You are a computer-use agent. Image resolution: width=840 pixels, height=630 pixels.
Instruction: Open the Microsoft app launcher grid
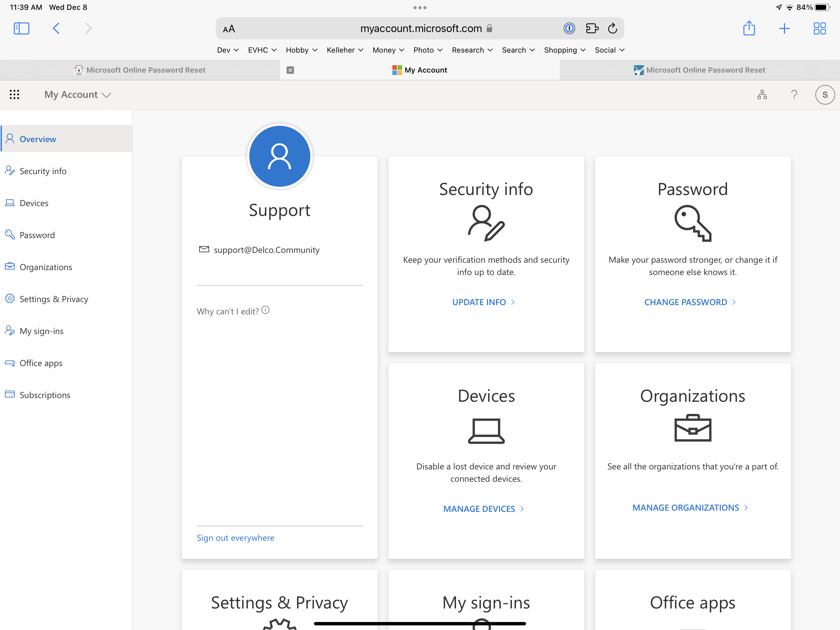pos(14,95)
